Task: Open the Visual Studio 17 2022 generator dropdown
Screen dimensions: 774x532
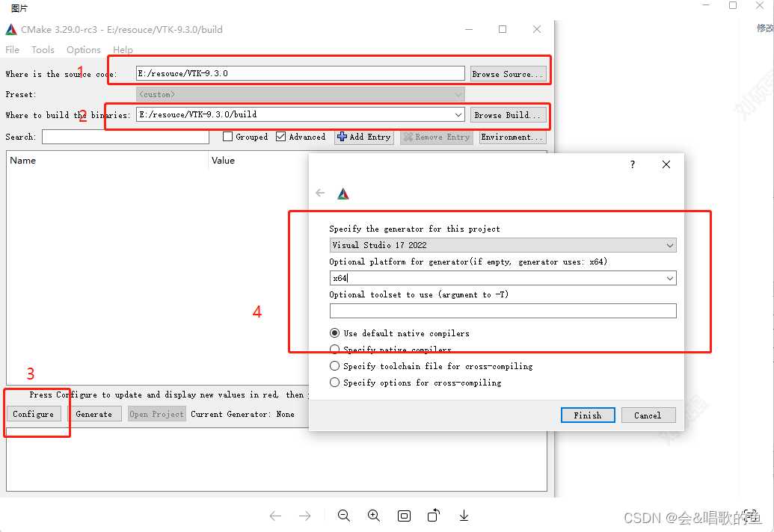Action: tap(671, 245)
